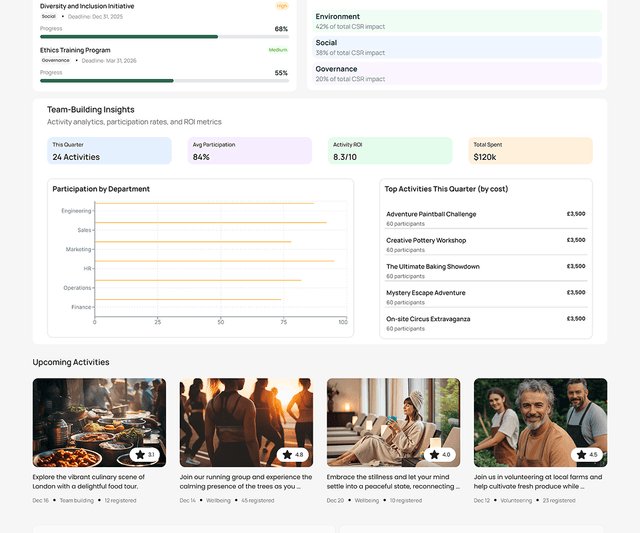The height and width of the screenshot is (533, 640).
Task: Select Creative Pottery Workshop row
Action: 486,244
